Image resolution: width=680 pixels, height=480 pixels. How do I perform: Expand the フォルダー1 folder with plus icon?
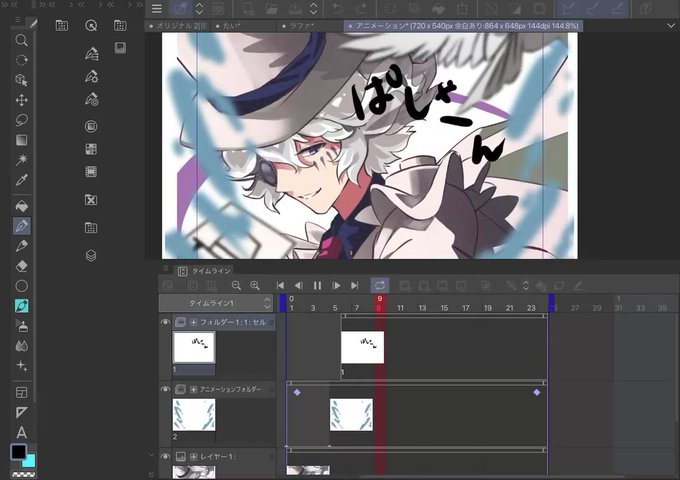coord(193,322)
